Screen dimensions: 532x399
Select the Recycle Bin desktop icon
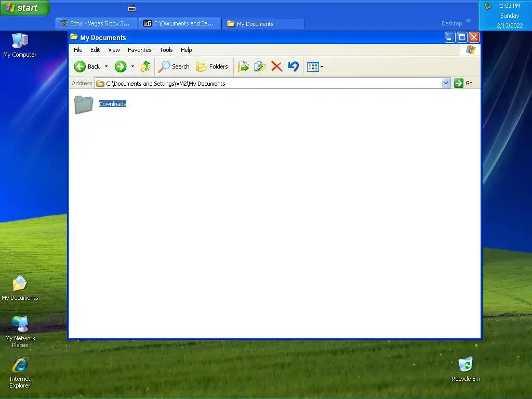pos(465,369)
